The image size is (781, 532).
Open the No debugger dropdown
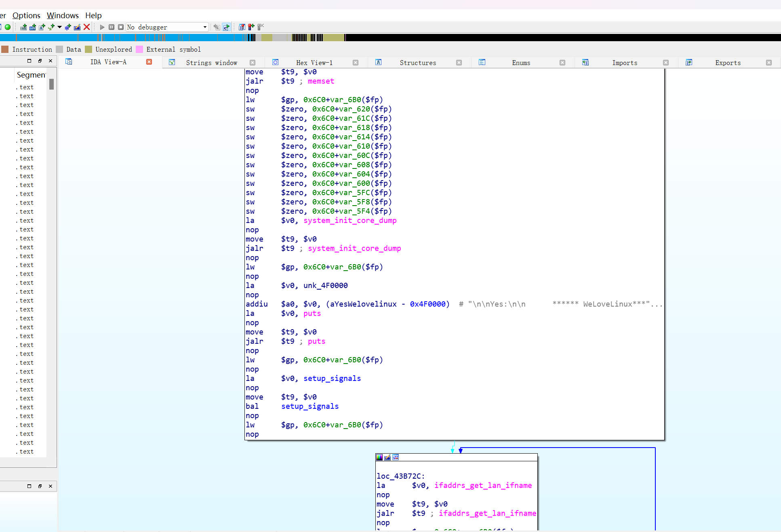coord(167,27)
